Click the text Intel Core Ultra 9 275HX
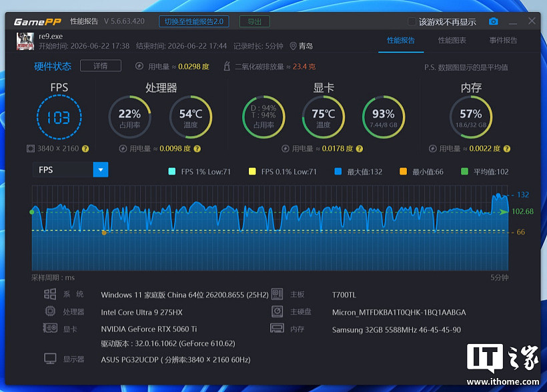Viewport: 547px width, 392px height. point(141,313)
